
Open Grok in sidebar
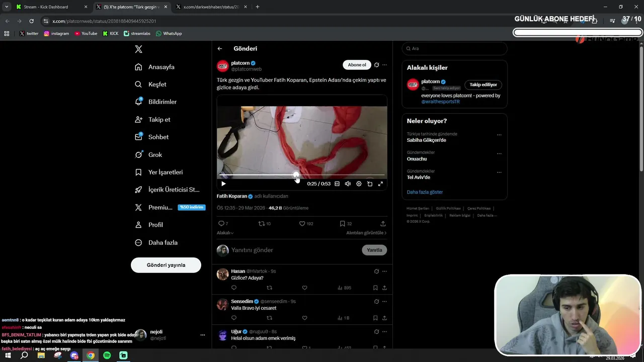[149, 154]
